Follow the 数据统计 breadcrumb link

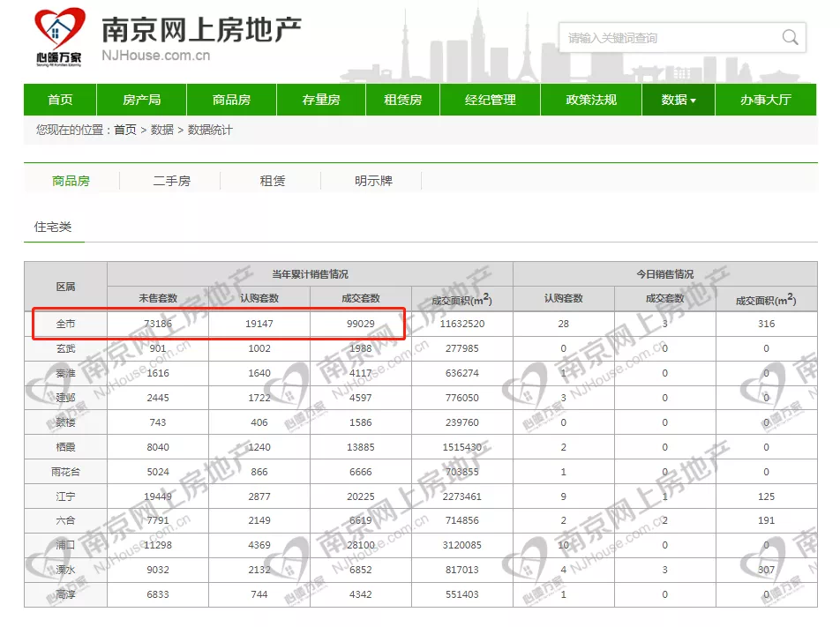[210, 131]
